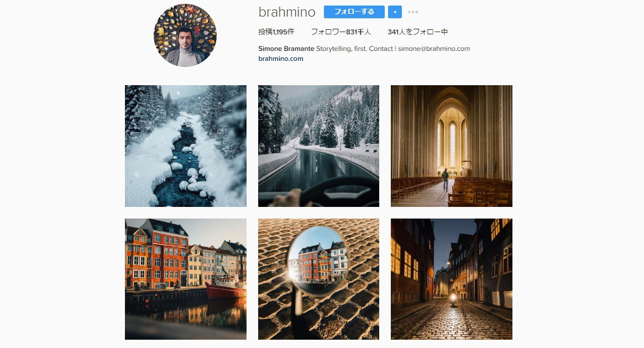Image resolution: width=644 pixels, height=348 pixels.
Task: Click the brahmino username heading
Action: point(287,12)
